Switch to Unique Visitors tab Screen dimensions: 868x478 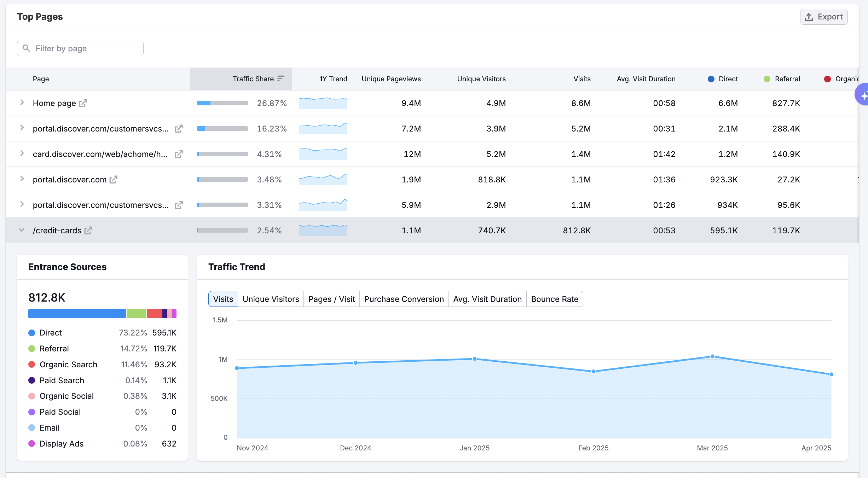[x=271, y=299]
